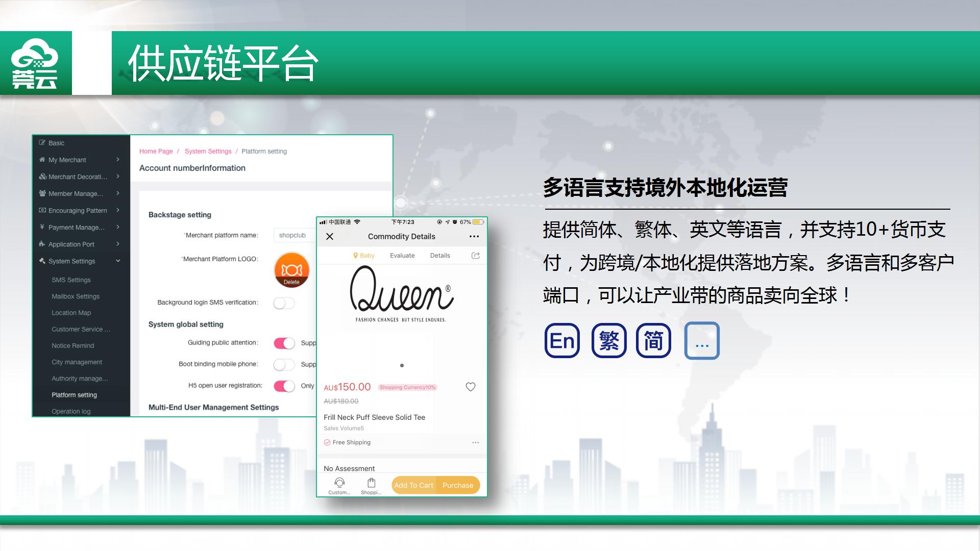Click the Merchant Decoration icon
Screen dimensions: 980x551
coord(43,176)
